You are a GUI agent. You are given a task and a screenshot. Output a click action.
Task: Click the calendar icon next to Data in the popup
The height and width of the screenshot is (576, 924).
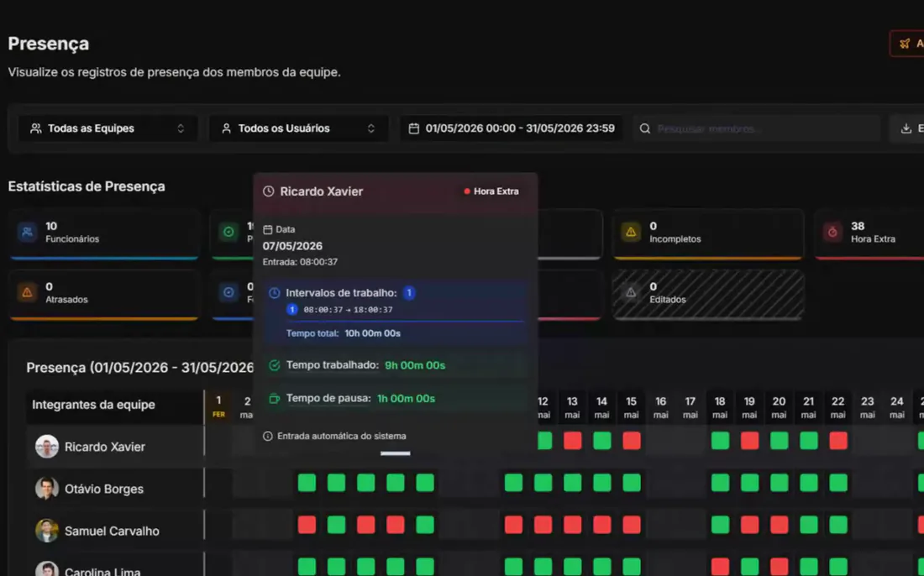(x=267, y=230)
